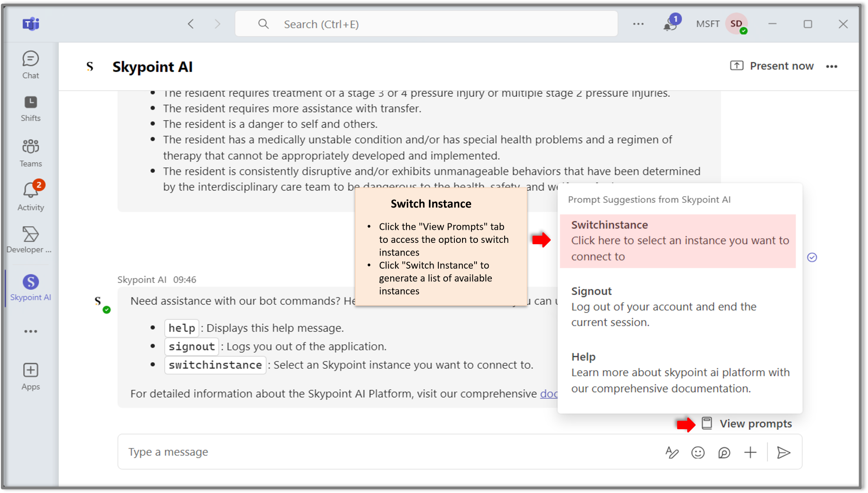
Task: Show more apps ellipsis in sidebar
Action: [x=30, y=332]
